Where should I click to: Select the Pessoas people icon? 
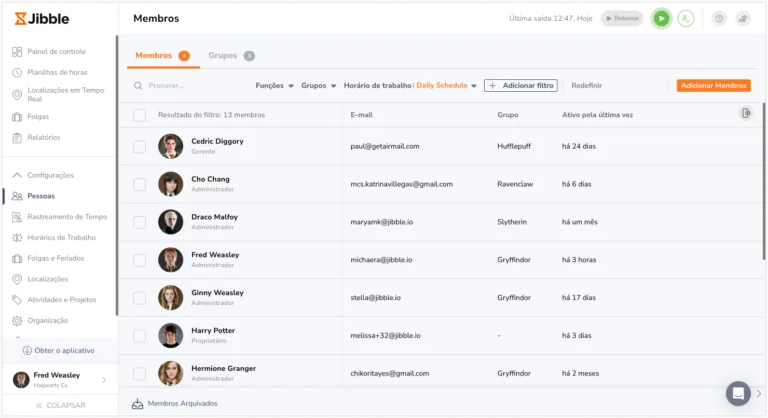coord(17,196)
